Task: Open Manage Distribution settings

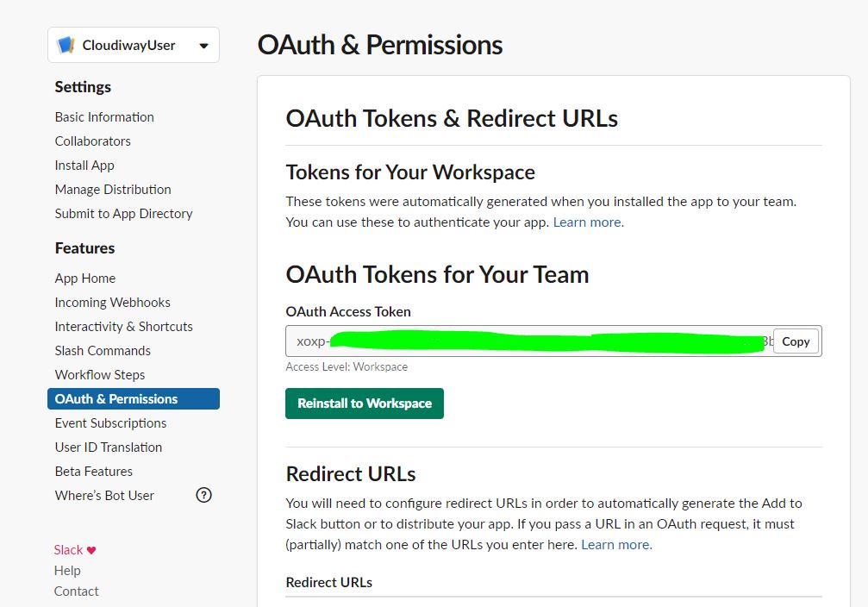Action: [113, 189]
